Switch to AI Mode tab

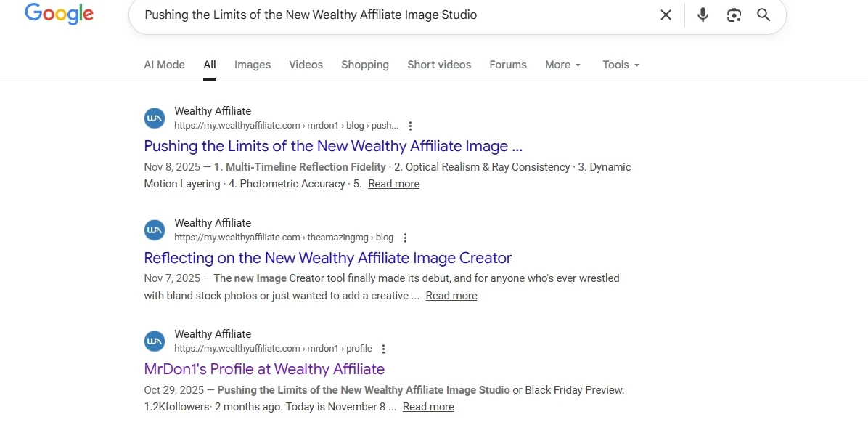pos(164,65)
